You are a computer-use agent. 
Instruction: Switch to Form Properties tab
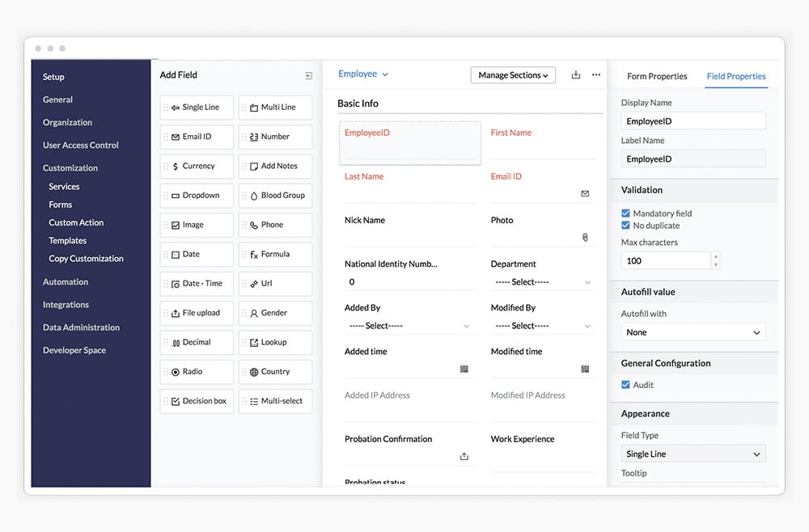pyautogui.click(x=657, y=76)
